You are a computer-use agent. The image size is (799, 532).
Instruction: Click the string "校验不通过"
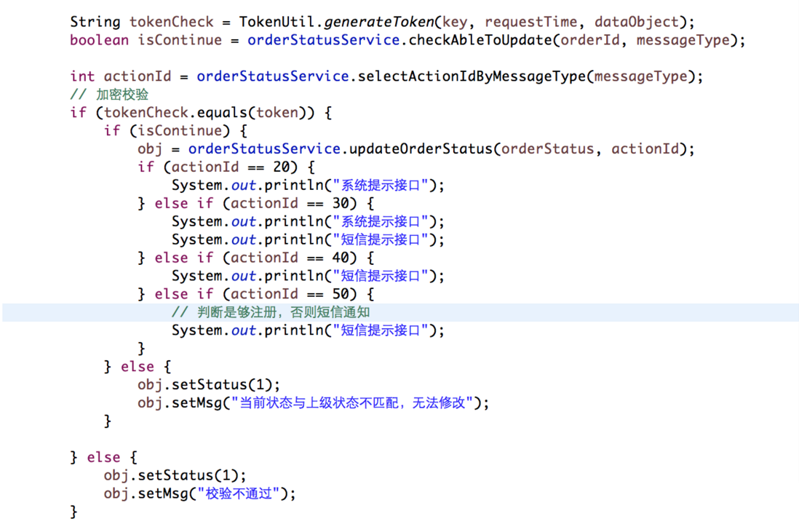(239, 493)
